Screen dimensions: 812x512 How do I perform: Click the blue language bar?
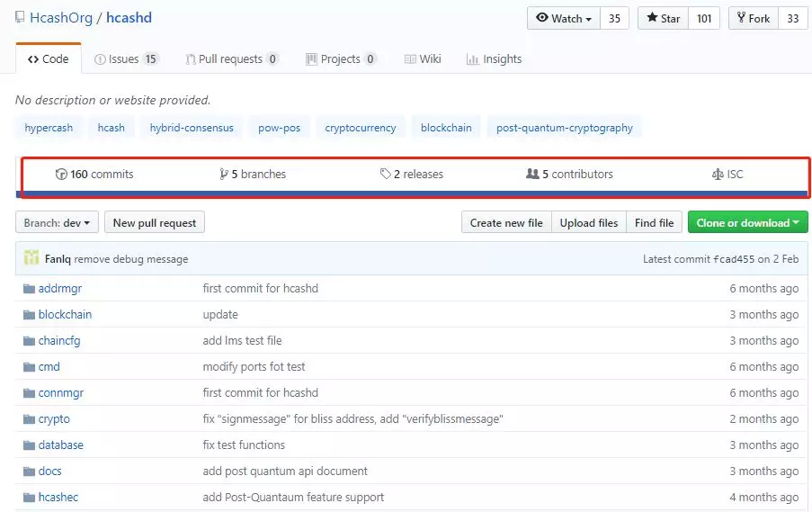pyautogui.click(x=412, y=194)
